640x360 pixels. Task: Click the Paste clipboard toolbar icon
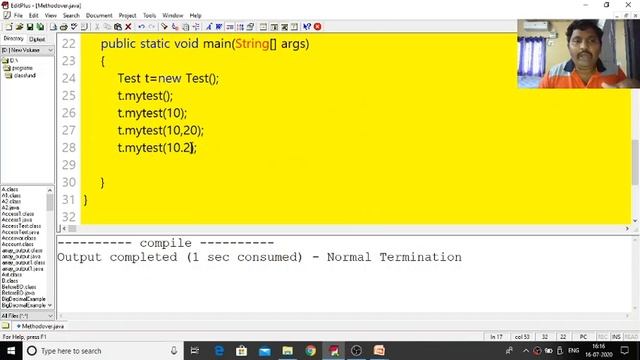[118, 27]
